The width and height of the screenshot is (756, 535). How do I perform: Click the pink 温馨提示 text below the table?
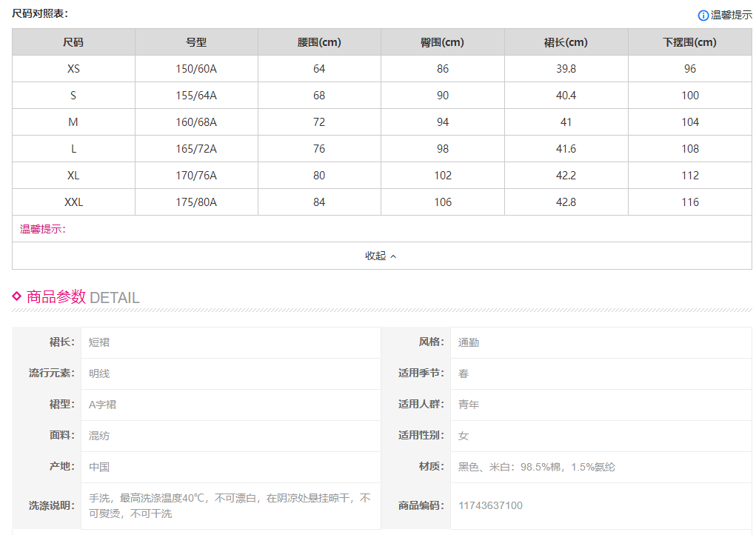pyautogui.click(x=43, y=229)
